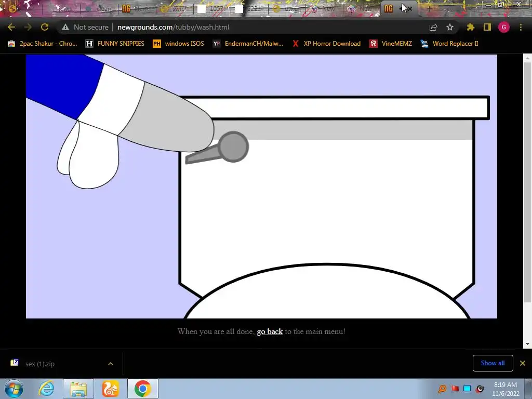The width and height of the screenshot is (532, 399).
Task: Open the 2pac Shakur bookmark
Action: tap(43, 44)
